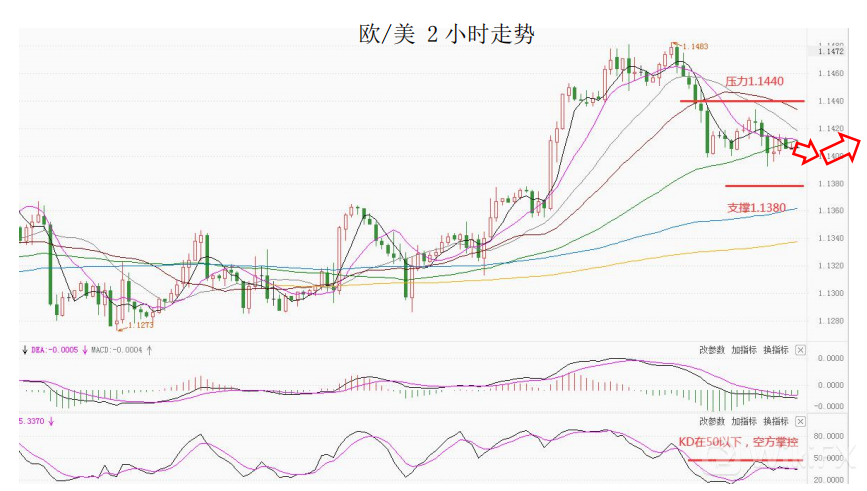Image resolution: width=867 pixels, height=491 pixels.
Task: Click 1.1460 on the price axis
Action: click(831, 74)
